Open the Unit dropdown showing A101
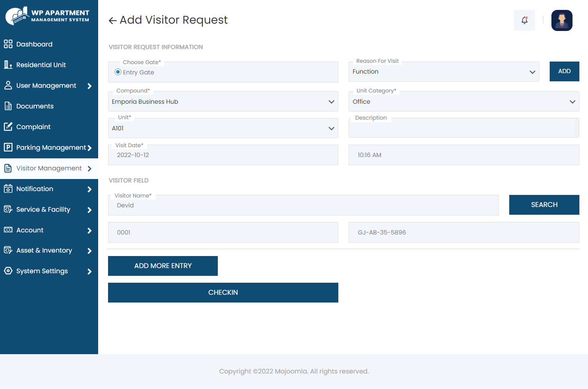This screenshot has height=389, width=588. click(x=223, y=128)
